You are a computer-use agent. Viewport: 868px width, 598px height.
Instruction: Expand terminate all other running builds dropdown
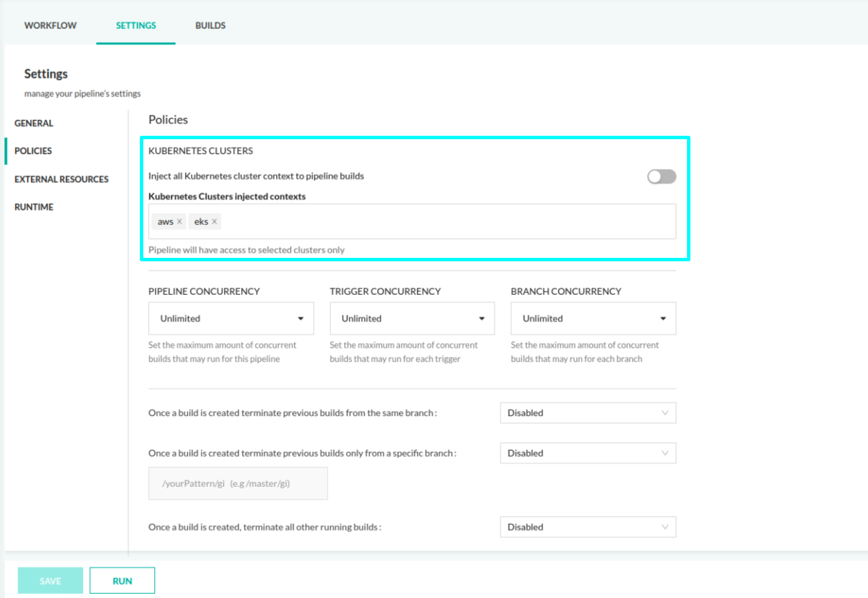pyautogui.click(x=588, y=527)
